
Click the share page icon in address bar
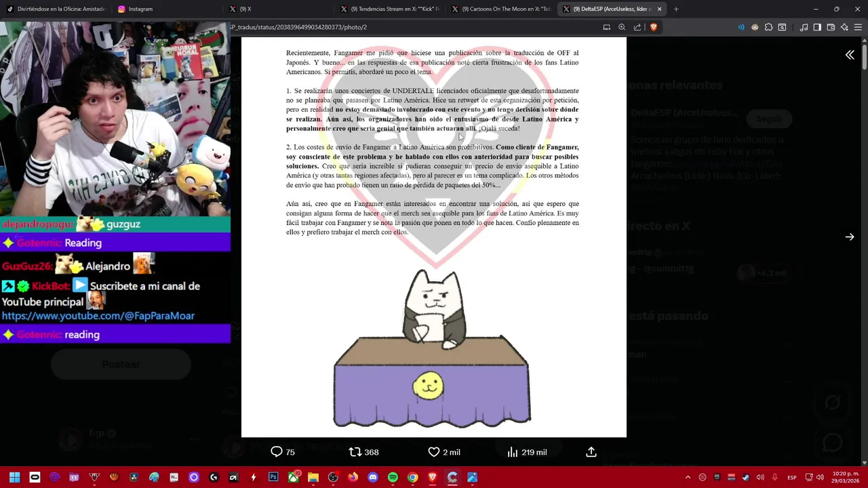637,27
